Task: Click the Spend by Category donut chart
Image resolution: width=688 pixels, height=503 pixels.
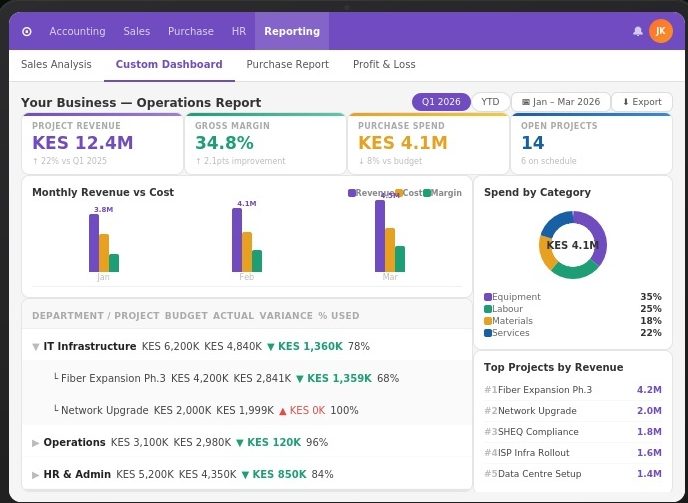Action: coord(572,244)
